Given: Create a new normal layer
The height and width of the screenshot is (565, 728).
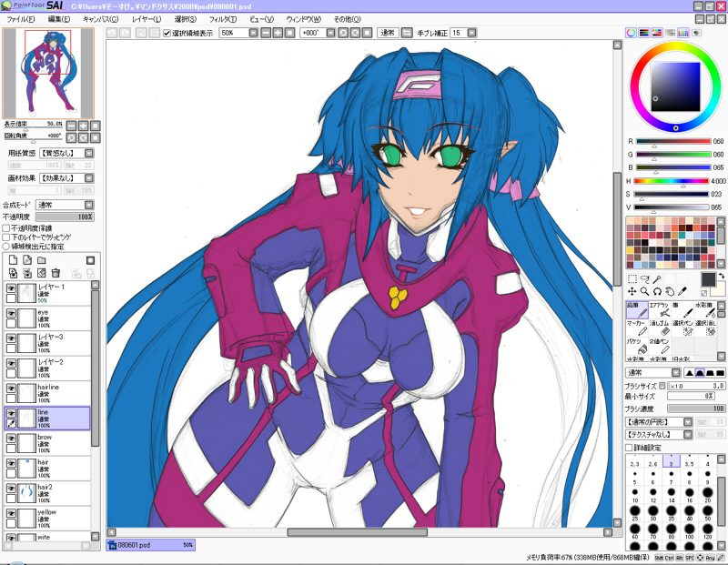Looking at the screenshot, I should [13, 260].
